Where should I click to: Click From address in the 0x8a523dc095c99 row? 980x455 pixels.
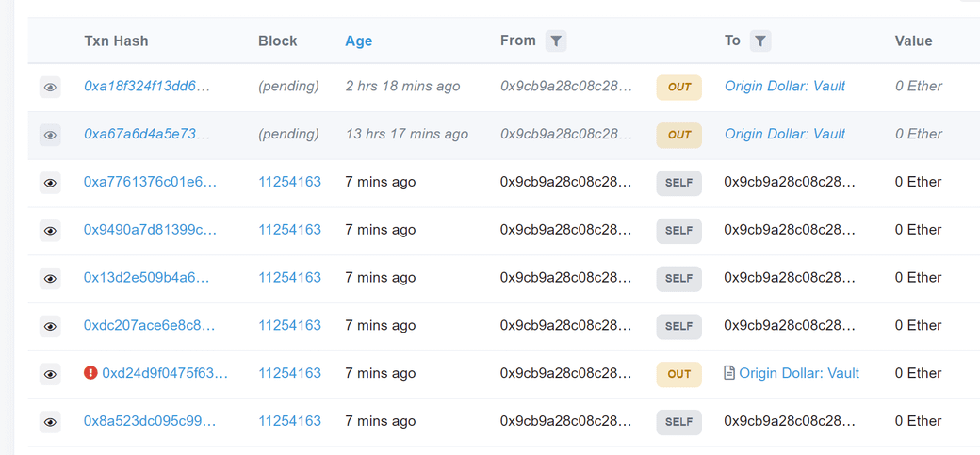point(565,421)
